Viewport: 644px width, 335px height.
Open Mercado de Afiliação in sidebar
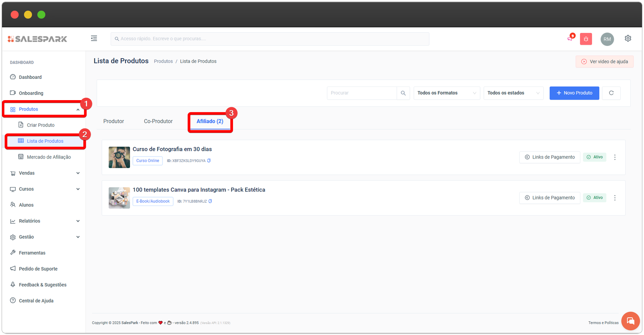tap(48, 157)
